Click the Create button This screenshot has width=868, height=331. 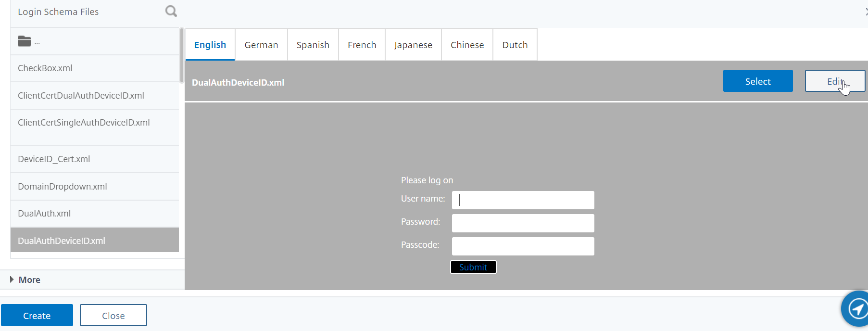(x=37, y=315)
